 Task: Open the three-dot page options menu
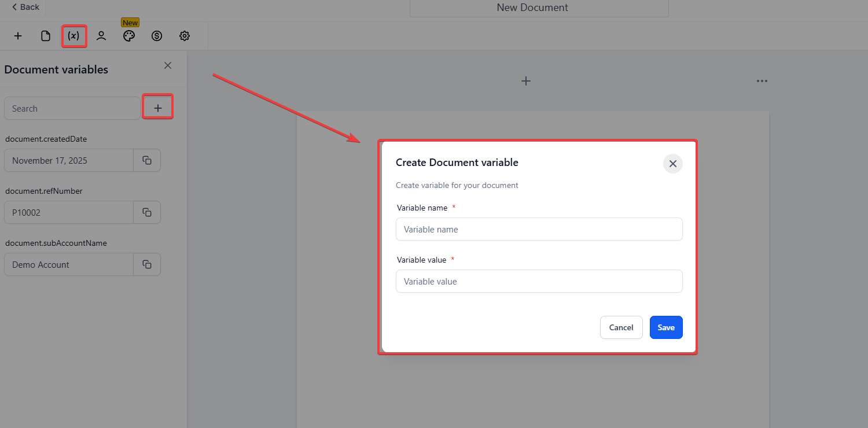coord(762,81)
